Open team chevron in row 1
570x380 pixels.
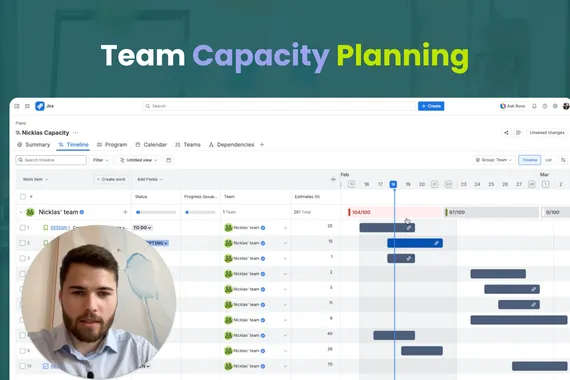click(x=285, y=228)
